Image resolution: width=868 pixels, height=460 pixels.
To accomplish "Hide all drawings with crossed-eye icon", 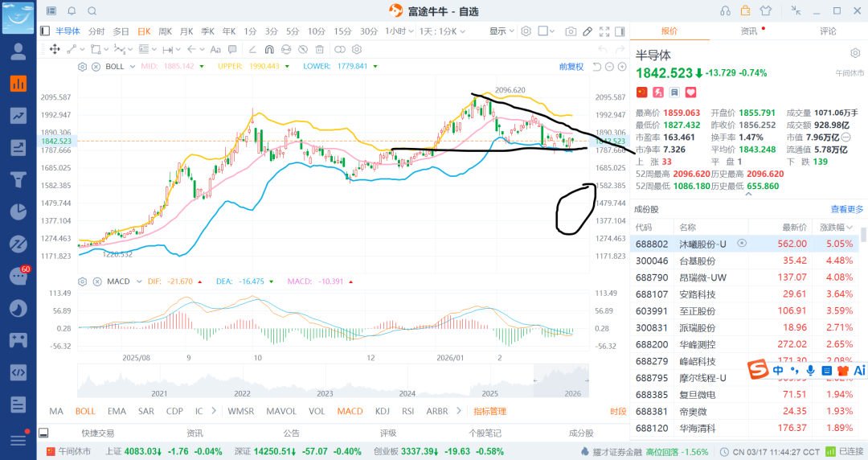I will tap(303, 49).
